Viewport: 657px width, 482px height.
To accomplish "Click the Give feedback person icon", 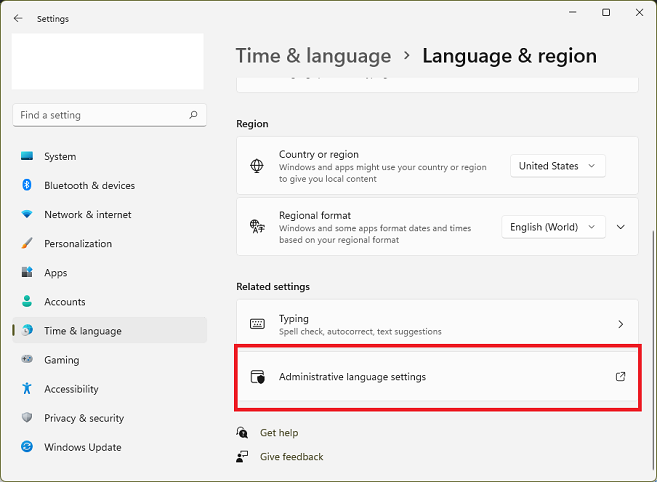I will (x=242, y=456).
